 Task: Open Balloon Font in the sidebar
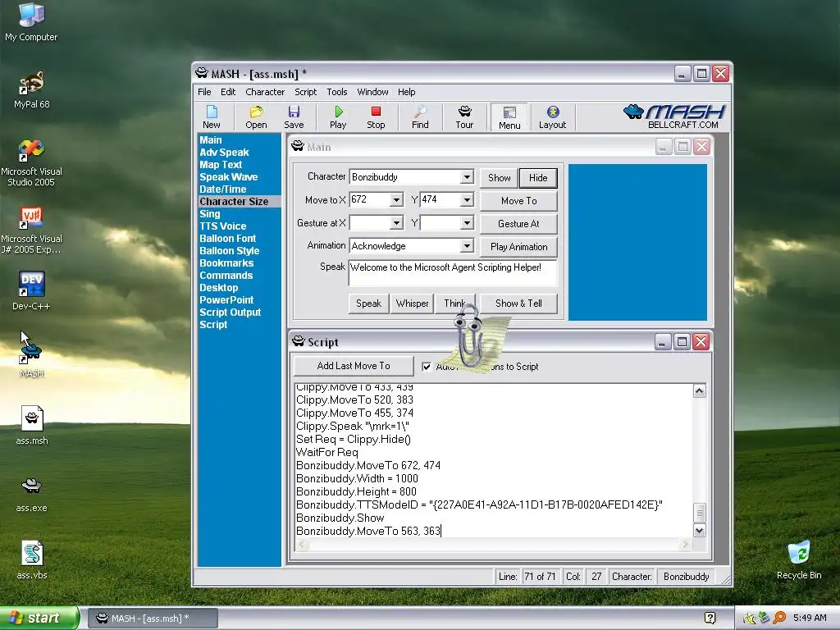[x=228, y=239]
